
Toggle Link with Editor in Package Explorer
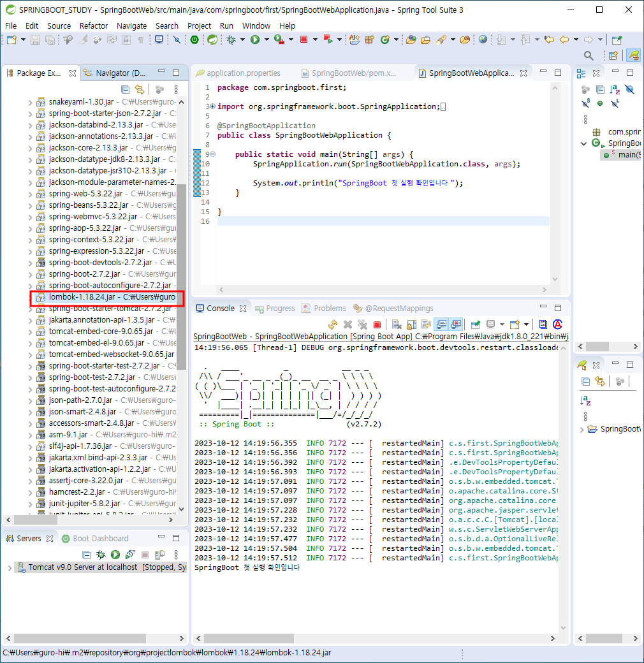[140, 89]
